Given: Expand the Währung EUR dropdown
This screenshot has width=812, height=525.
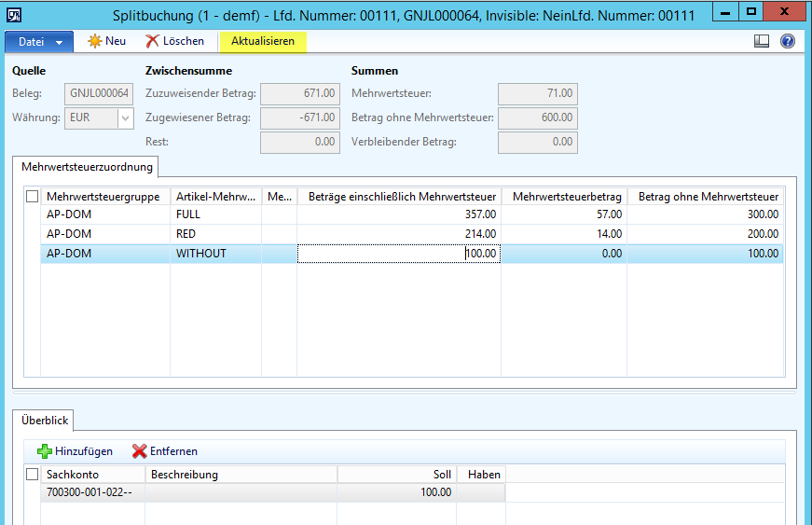Looking at the screenshot, I should click(125, 118).
